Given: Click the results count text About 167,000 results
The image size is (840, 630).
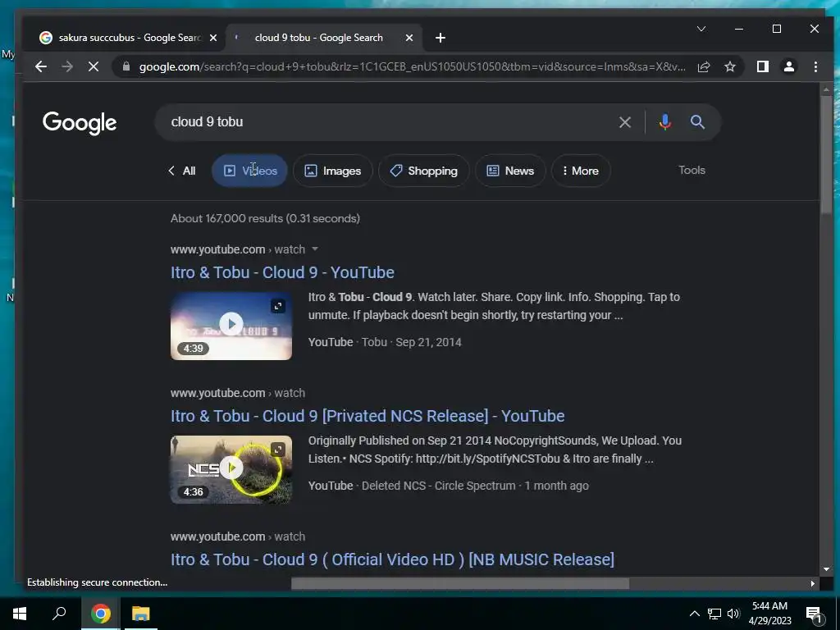Looking at the screenshot, I should point(265,218).
